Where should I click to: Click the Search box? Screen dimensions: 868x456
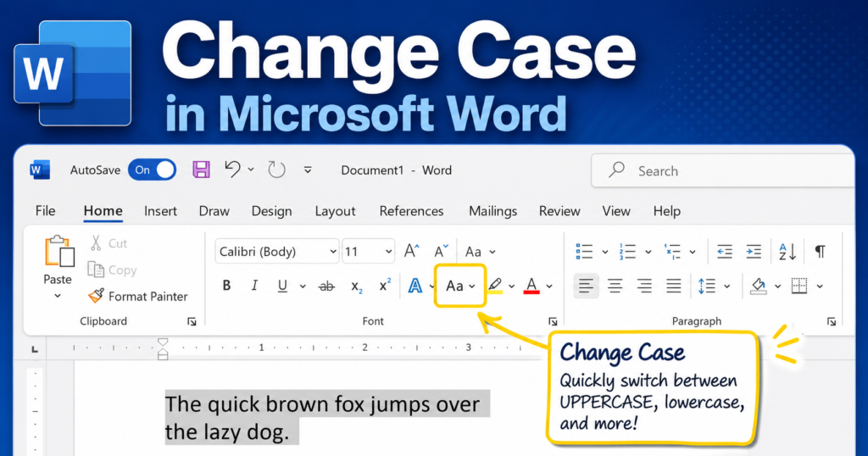tap(722, 171)
